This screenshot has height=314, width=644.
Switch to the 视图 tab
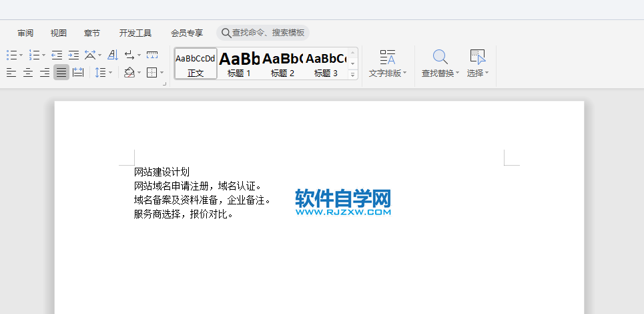tap(59, 33)
